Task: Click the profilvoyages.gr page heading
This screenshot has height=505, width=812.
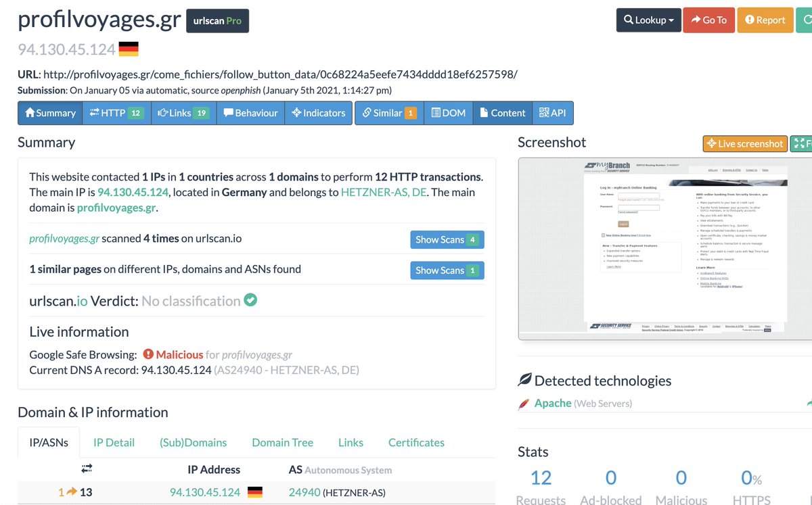Action: tap(99, 19)
